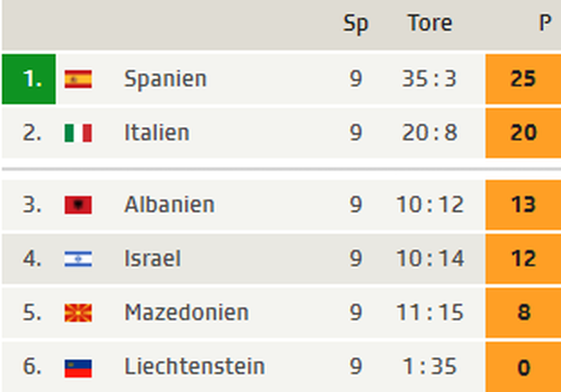The height and width of the screenshot is (392, 561).
Task: Open the Israel team link
Action: pyautogui.click(x=152, y=258)
